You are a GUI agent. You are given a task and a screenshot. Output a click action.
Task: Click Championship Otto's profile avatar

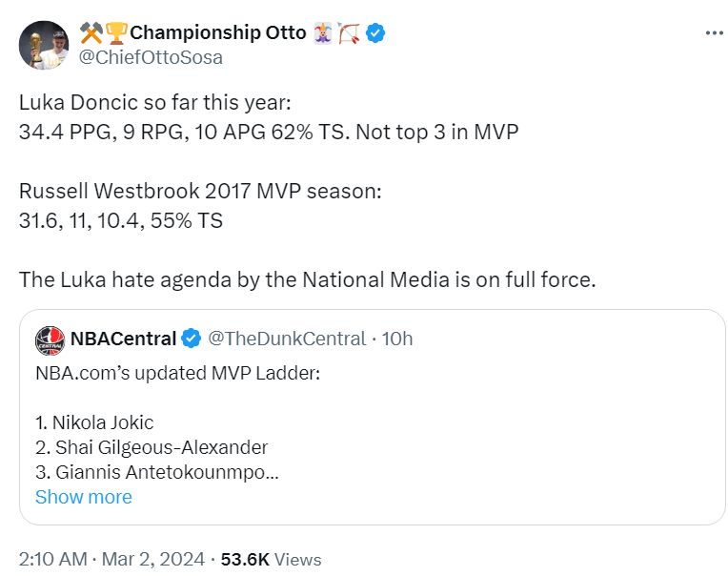(44, 45)
